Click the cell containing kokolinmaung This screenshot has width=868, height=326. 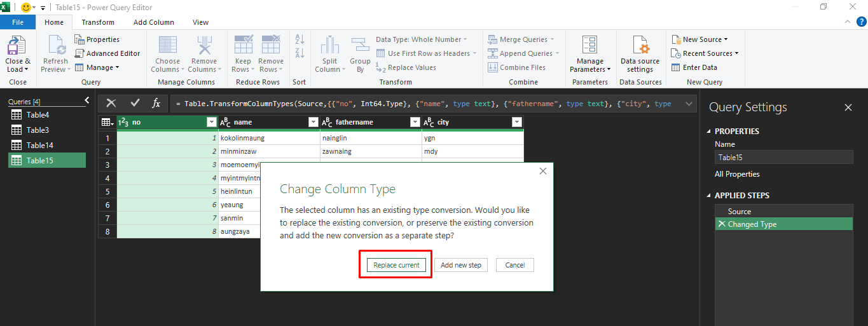point(270,138)
